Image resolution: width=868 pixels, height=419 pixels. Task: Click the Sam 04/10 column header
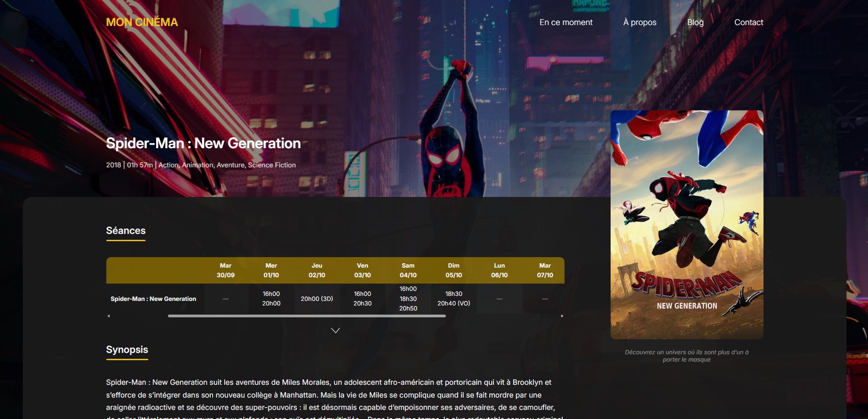pos(408,270)
